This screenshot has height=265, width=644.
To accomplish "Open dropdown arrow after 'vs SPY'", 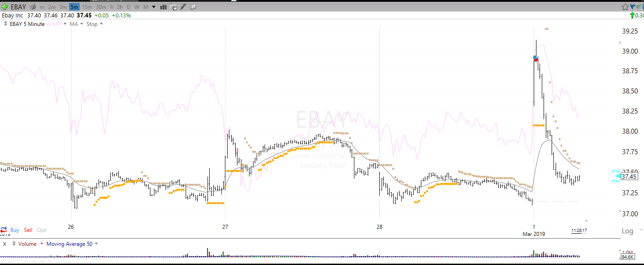I will [65, 24].
